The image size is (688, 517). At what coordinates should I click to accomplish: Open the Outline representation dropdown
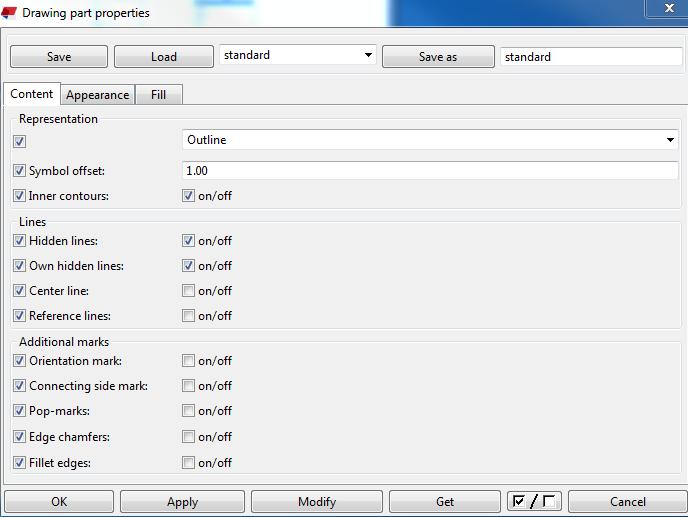430,140
